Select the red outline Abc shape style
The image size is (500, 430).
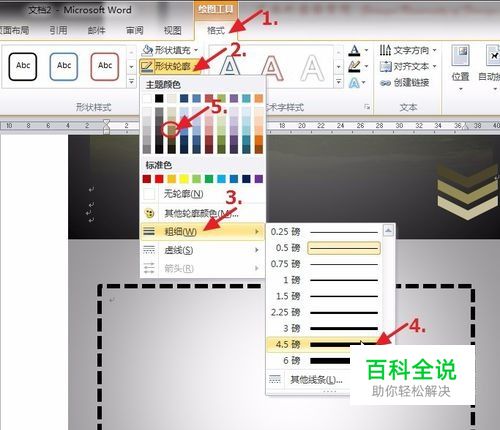[105, 66]
